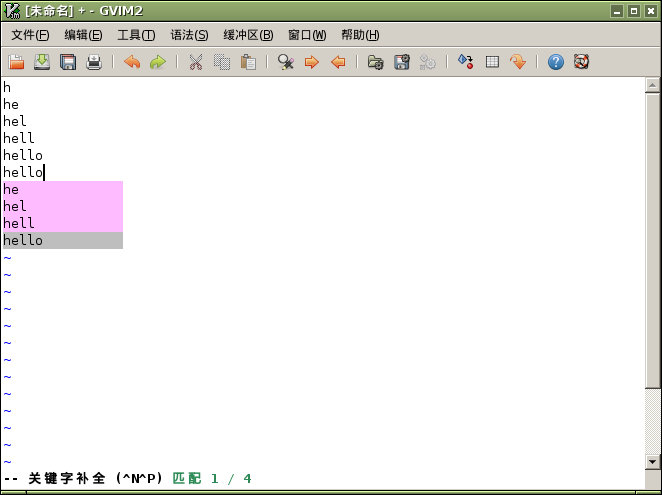Click the third line 'hel' in buffer
This screenshot has width=662, height=495.
point(15,121)
